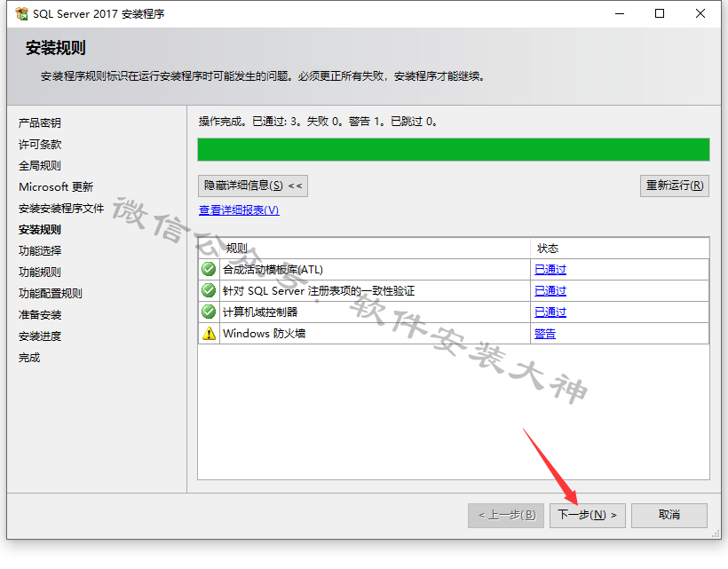Click the 下一步(N) button

pos(588,515)
